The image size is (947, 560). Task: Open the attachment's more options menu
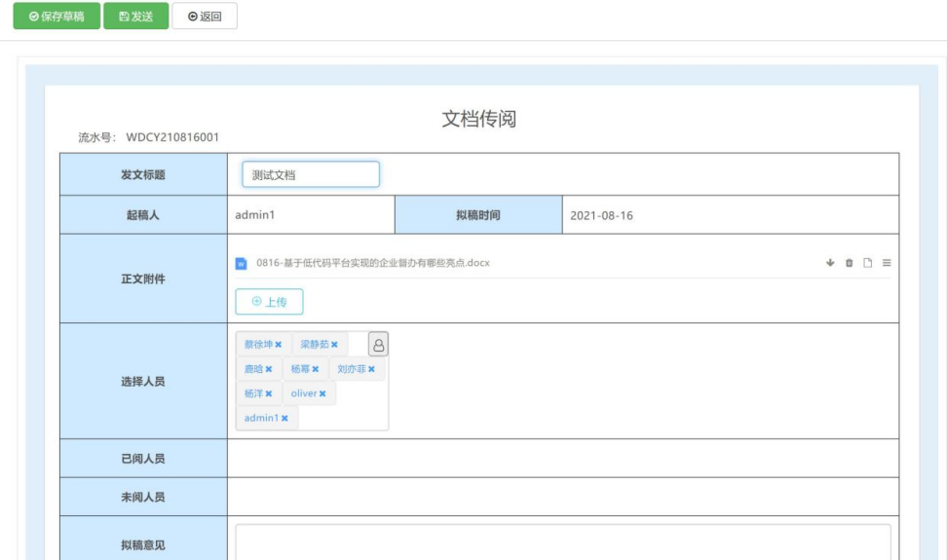[x=886, y=263]
